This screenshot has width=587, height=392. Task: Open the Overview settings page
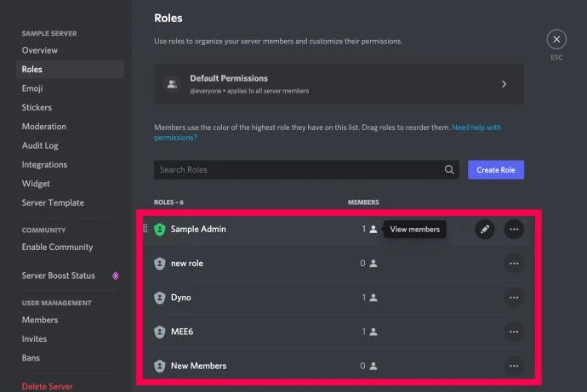click(x=39, y=50)
